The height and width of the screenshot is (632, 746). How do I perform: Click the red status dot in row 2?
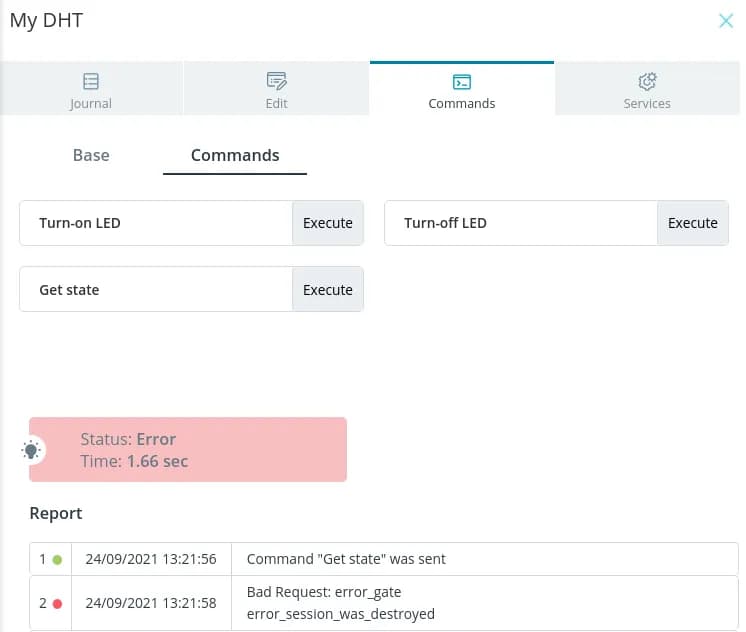[57, 603]
